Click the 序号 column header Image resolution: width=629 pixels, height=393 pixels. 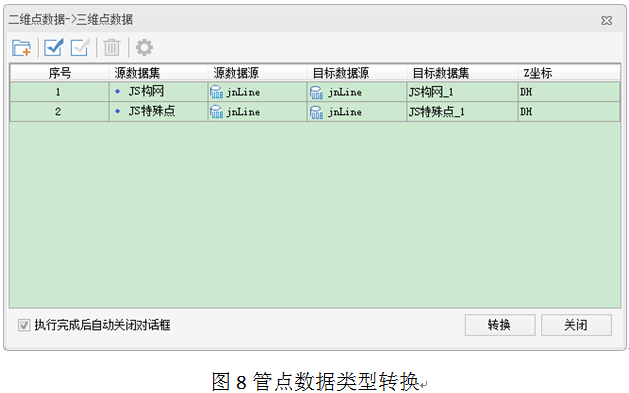pos(60,73)
